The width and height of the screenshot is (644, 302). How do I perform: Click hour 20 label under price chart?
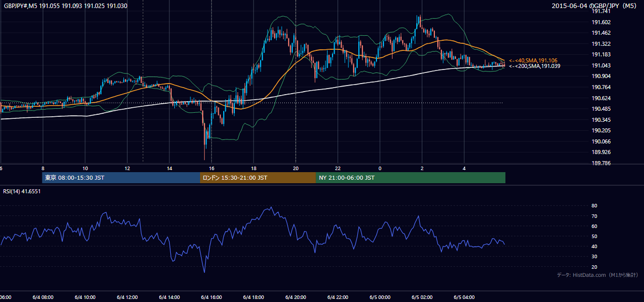click(x=296, y=169)
